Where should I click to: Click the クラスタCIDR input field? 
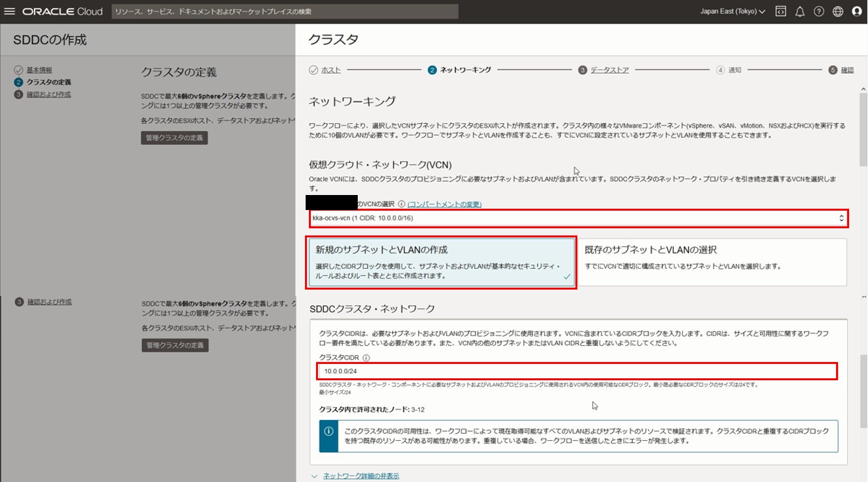[578, 371]
